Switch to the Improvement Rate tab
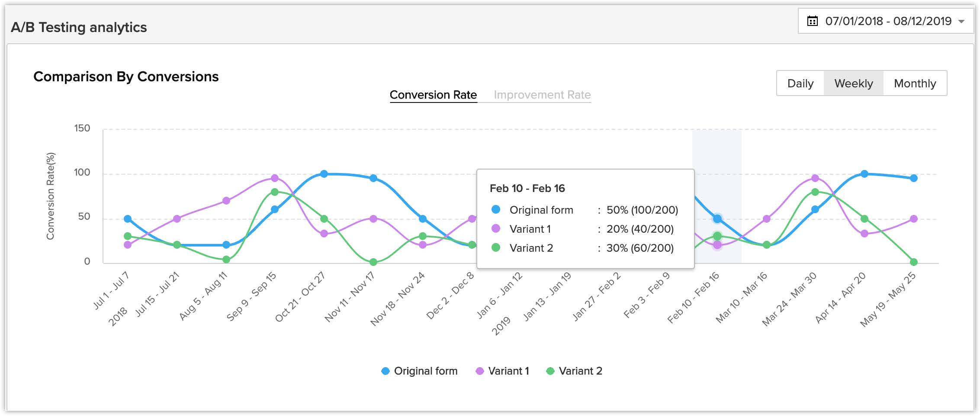This screenshot has height=416, width=980. click(x=542, y=95)
